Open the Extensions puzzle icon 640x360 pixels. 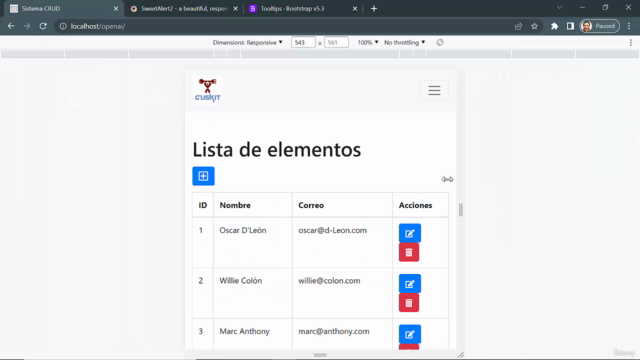pos(554,26)
